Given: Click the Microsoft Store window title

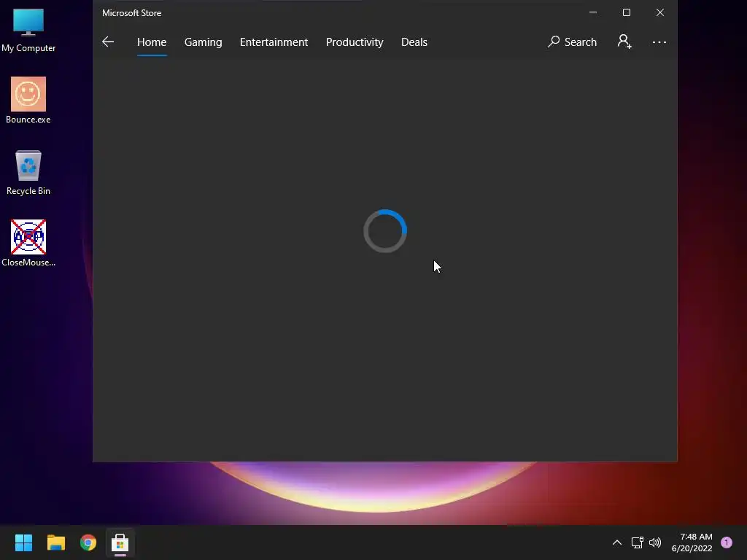Looking at the screenshot, I should [132, 13].
